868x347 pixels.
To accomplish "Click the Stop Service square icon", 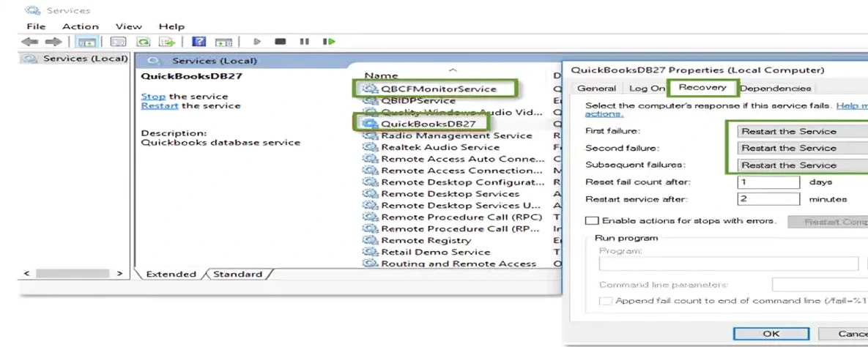I will pos(281,42).
